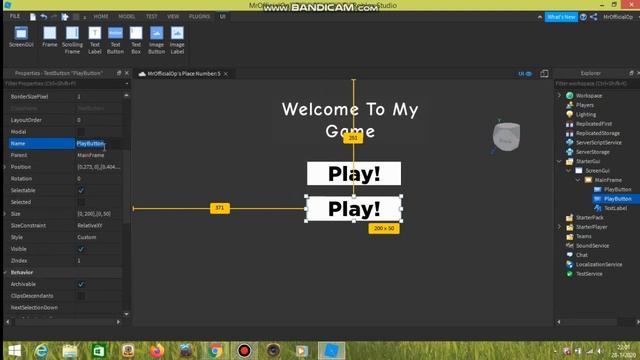640x360 pixels.
Task: Open the Filter Properties dropdown arrow
Action: tap(127, 84)
